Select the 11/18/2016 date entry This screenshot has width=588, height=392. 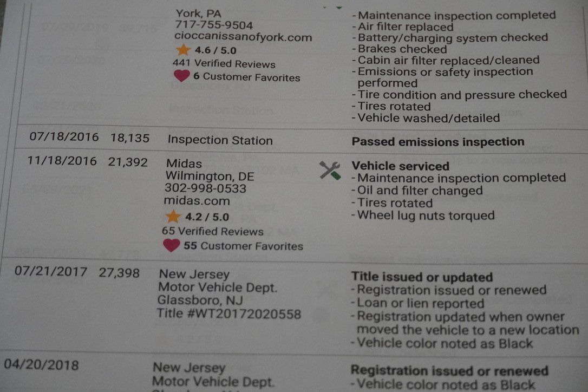click(62, 161)
